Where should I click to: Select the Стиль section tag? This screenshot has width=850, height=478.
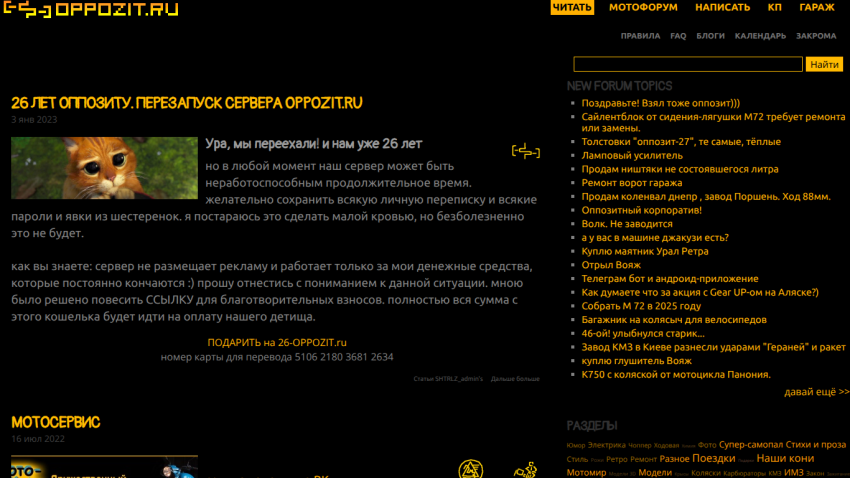(577, 459)
